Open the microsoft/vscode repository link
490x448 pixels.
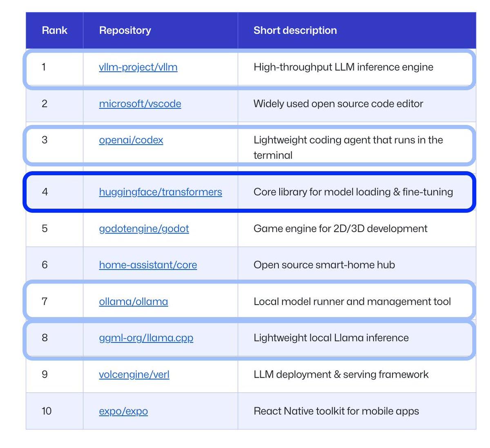coord(140,104)
